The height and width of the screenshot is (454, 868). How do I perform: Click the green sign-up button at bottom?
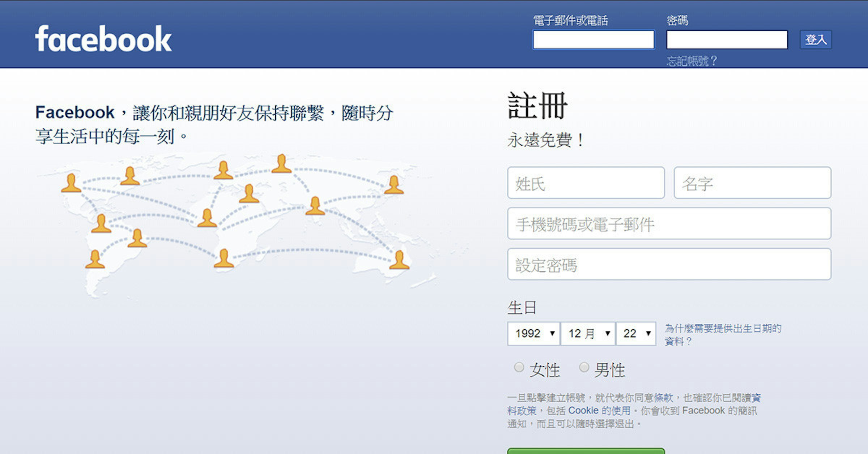586,451
